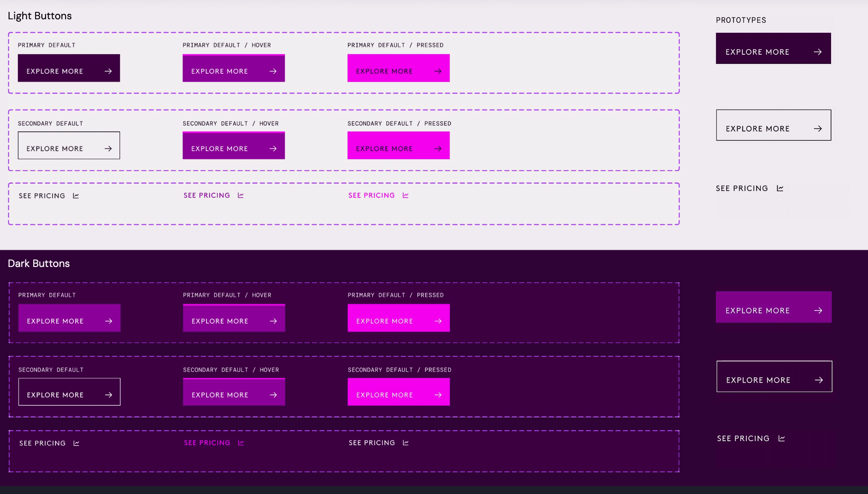This screenshot has width=868, height=494.
Task: Click arrow icon on light Primary Default button
Action: tap(108, 71)
